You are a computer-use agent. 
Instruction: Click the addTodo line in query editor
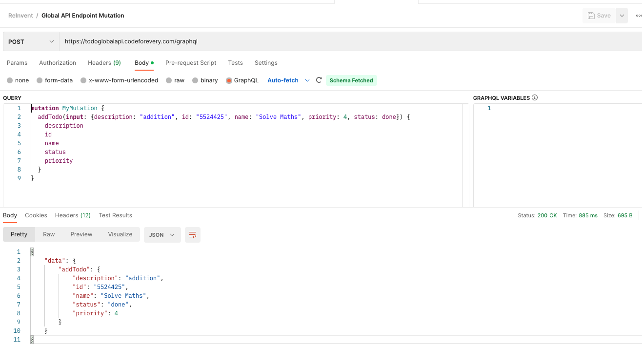(224, 117)
